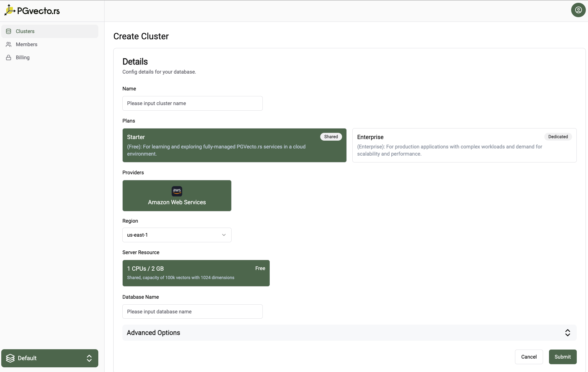588x372 pixels.
Task: Click the Members people icon
Action: (x=9, y=44)
